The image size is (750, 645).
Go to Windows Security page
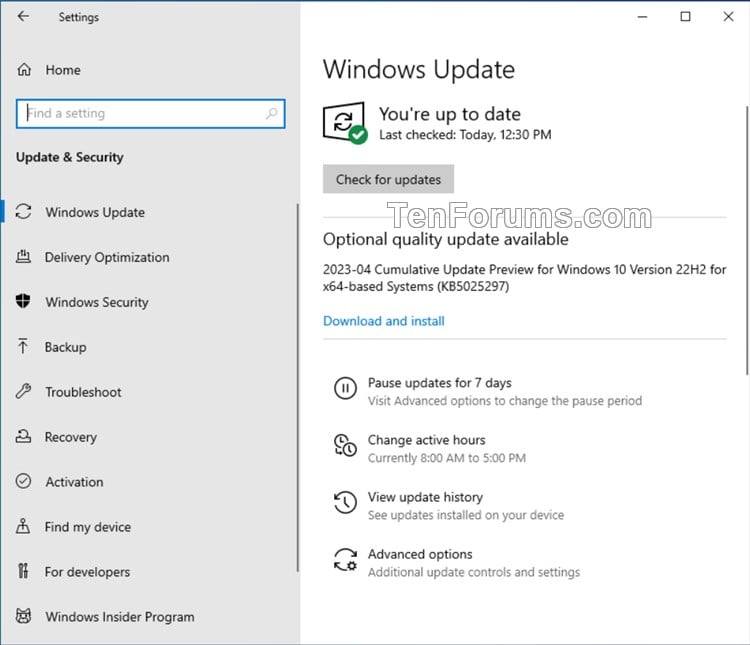(97, 302)
